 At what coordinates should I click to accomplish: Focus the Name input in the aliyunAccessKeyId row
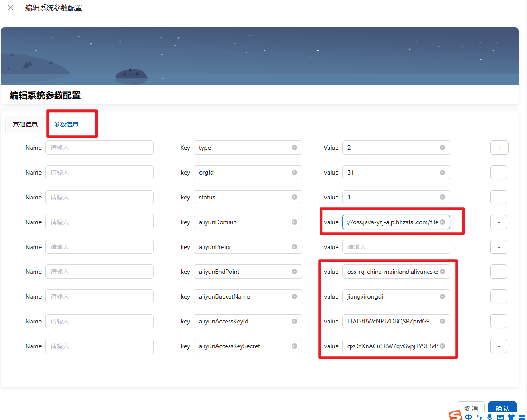(x=99, y=322)
